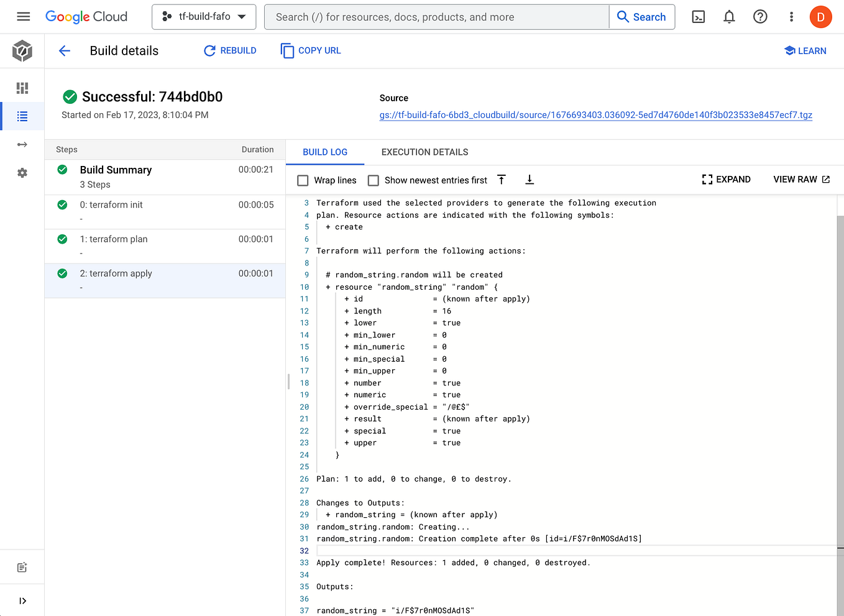Image resolution: width=844 pixels, height=616 pixels.
Task: Click the search resources input field
Action: point(435,17)
